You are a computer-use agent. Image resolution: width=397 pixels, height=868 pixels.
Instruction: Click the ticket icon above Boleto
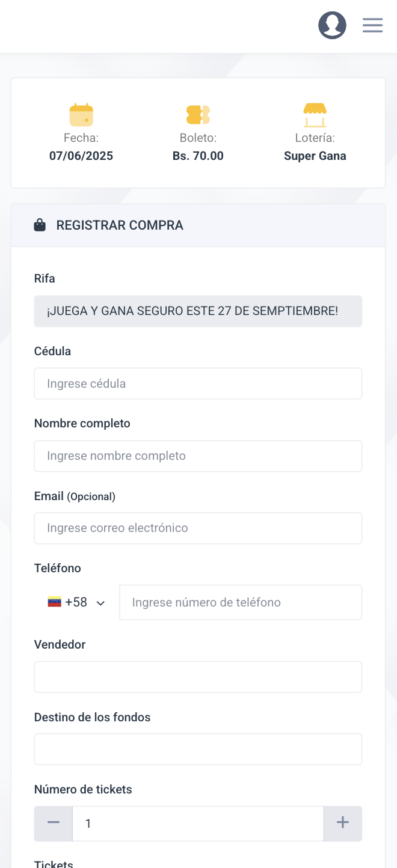pyautogui.click(x=198, y=115)
